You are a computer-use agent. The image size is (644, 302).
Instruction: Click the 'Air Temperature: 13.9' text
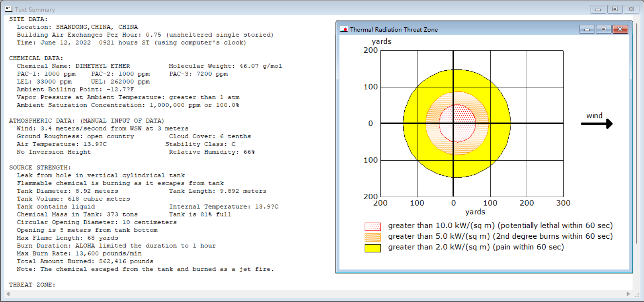pos(62,144)
